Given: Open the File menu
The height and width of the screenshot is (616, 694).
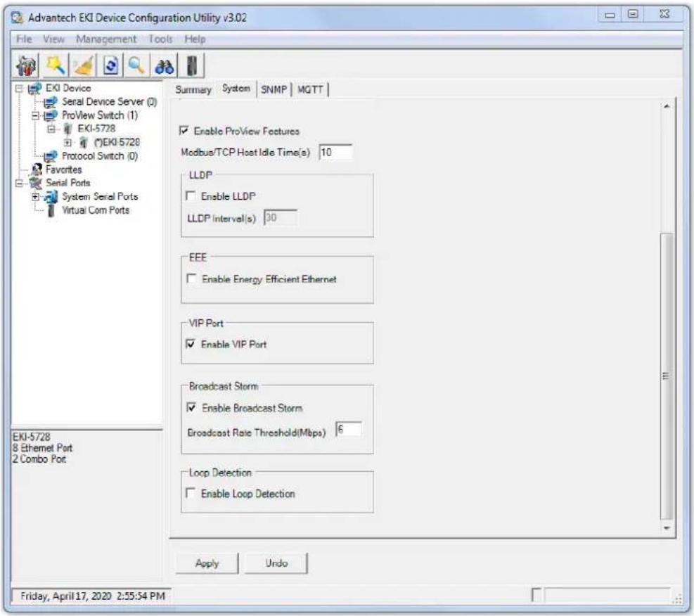Looking at the screenshot, I should [24, 39].
